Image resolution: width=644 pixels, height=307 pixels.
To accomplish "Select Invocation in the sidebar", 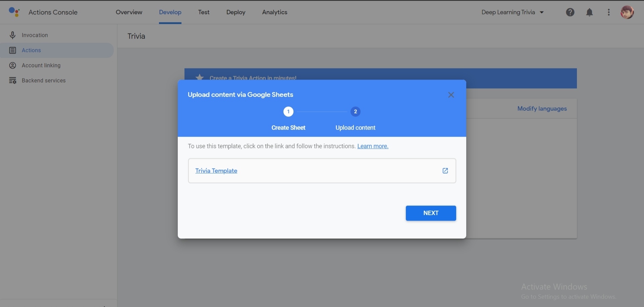I will 57,35.
